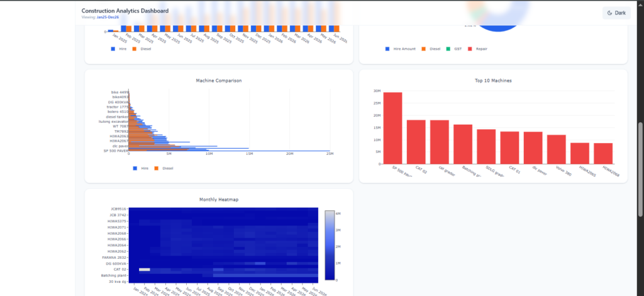Toggle Diesel legend in the top monthly bar chart

[142, 49]
